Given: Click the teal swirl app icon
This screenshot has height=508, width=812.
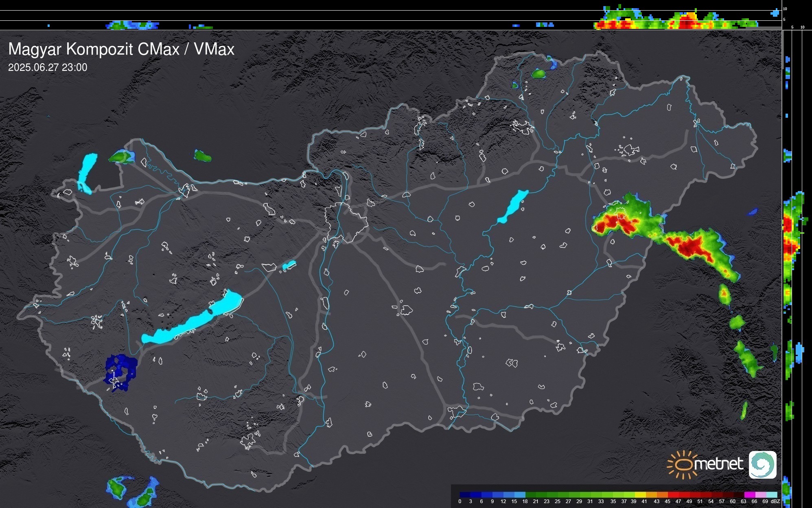Looking at the screenshot, I should tap(762, 464).
